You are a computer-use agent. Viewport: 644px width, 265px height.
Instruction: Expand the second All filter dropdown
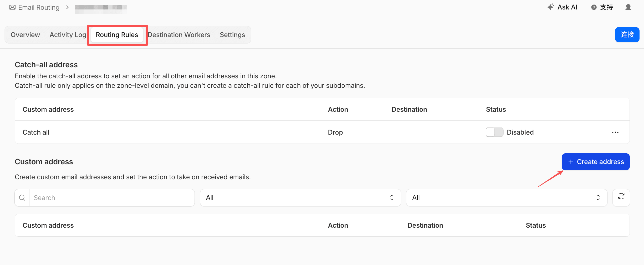507,198
